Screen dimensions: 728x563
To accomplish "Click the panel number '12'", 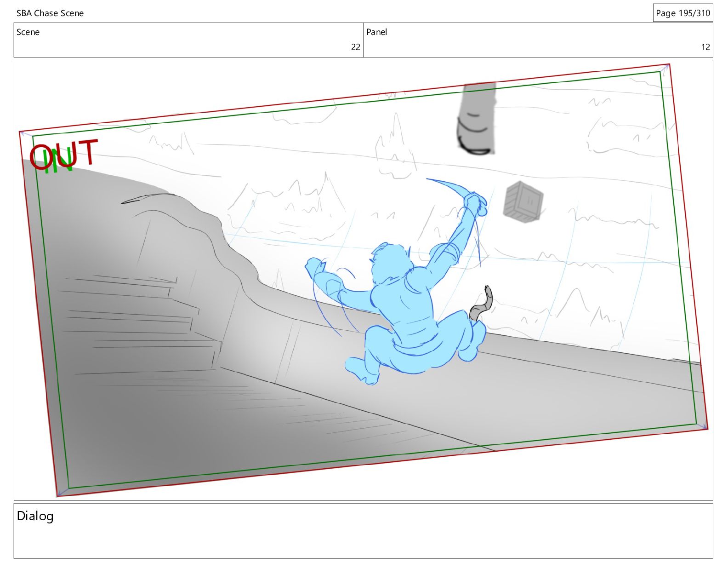I will 705,47.
